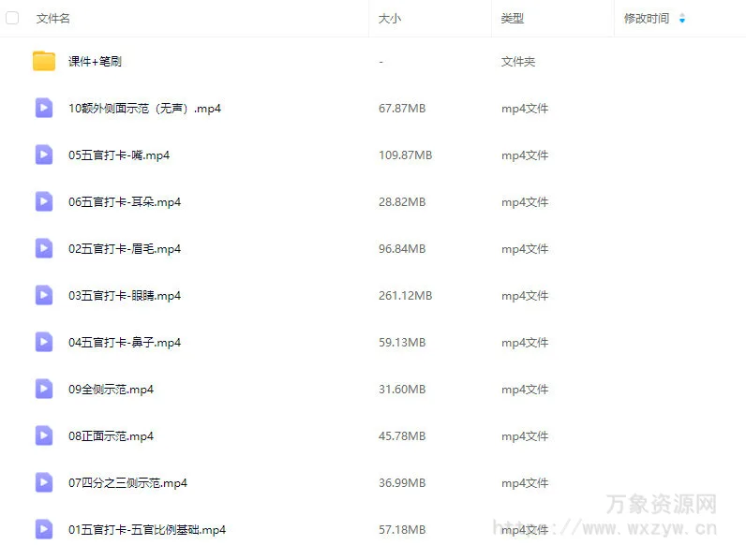Screen dimensions: 746x560
Task: Click the 课件+笔刷 folder icon
Action: (x=44, y=62)
